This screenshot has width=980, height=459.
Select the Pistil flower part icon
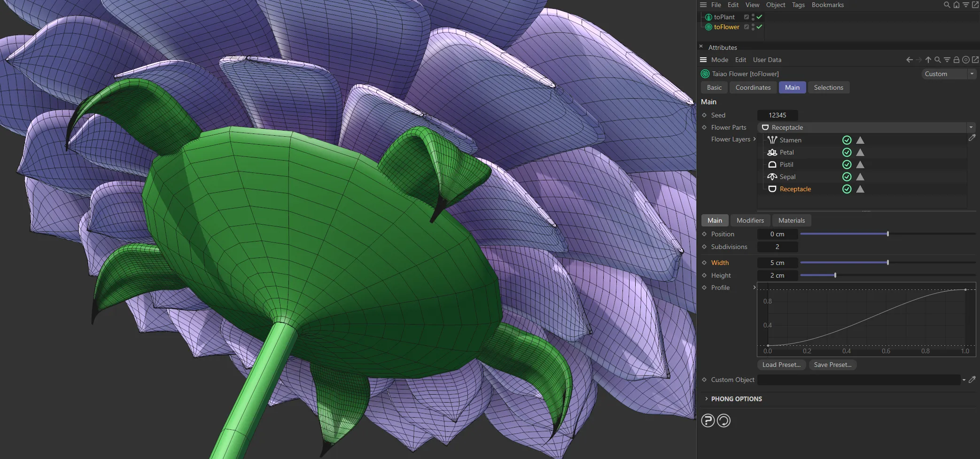pos(772,164)
